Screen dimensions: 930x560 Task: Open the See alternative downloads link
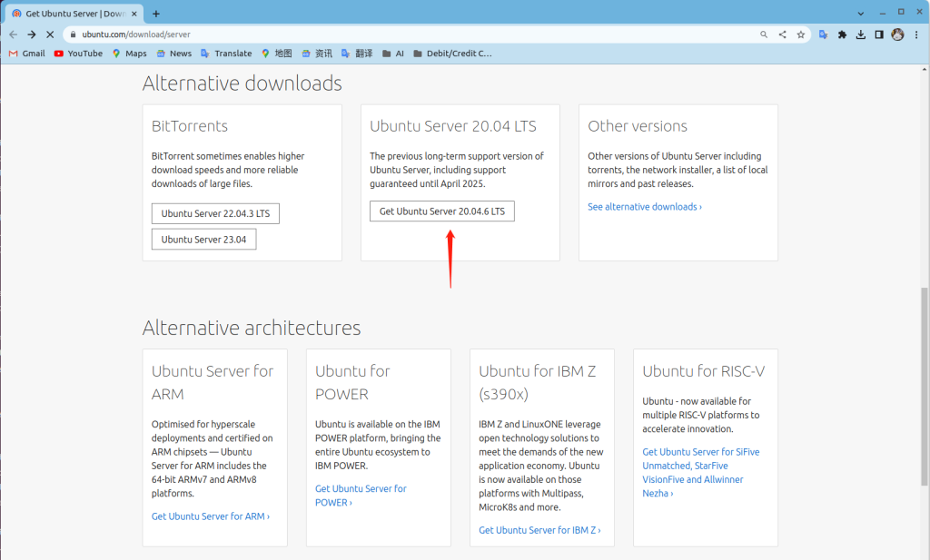pos(644,207)
